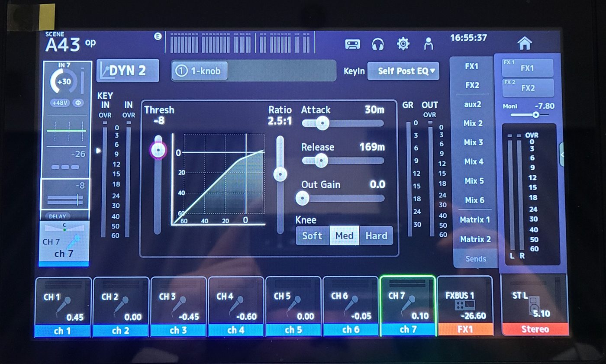
Task: Open the user login icon
Action: coord(429,44)
